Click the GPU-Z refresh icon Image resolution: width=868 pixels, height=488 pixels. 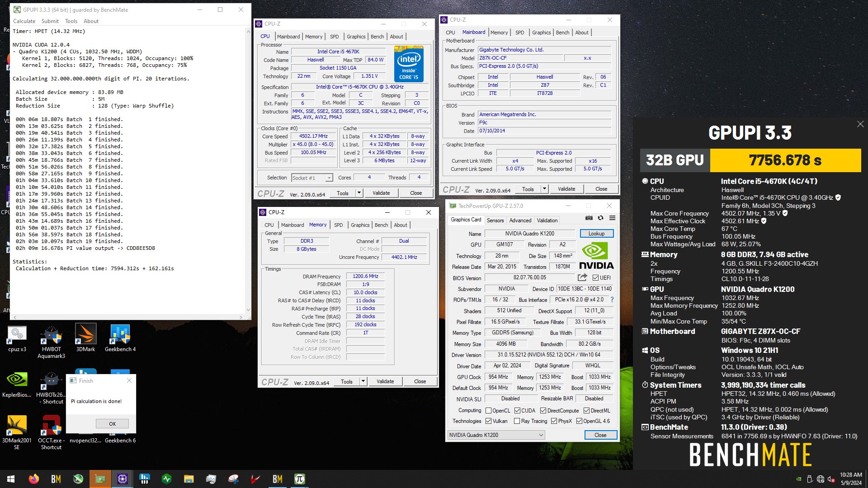[600, 218]
